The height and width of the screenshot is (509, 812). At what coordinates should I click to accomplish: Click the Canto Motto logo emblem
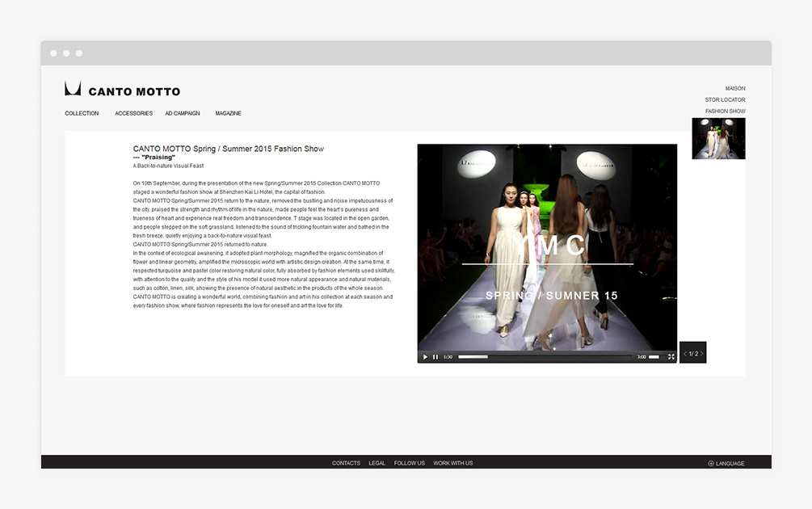[x=73, y=89]
